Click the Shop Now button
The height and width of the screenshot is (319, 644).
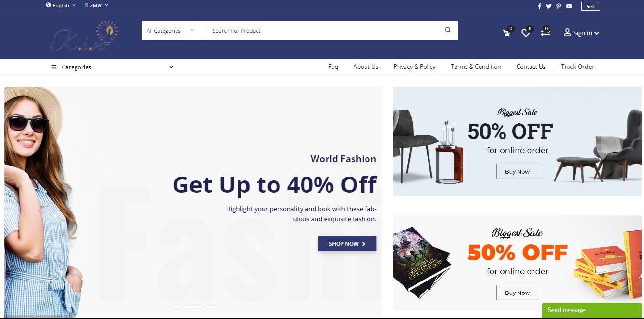pos(347,243)
